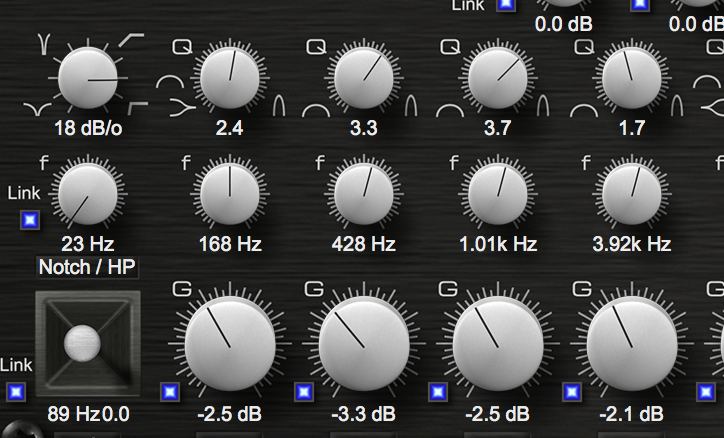Click the 18 dB/o slope value

coord(88,128)
